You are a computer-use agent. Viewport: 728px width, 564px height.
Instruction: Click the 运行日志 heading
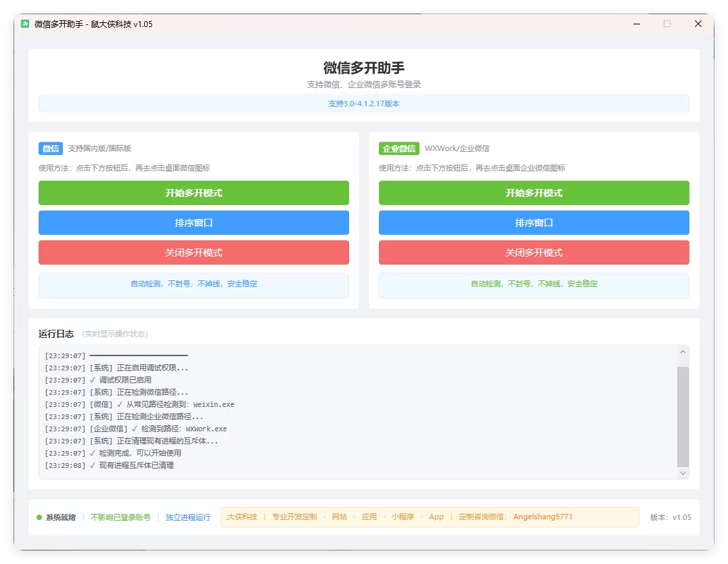point(55,334)
